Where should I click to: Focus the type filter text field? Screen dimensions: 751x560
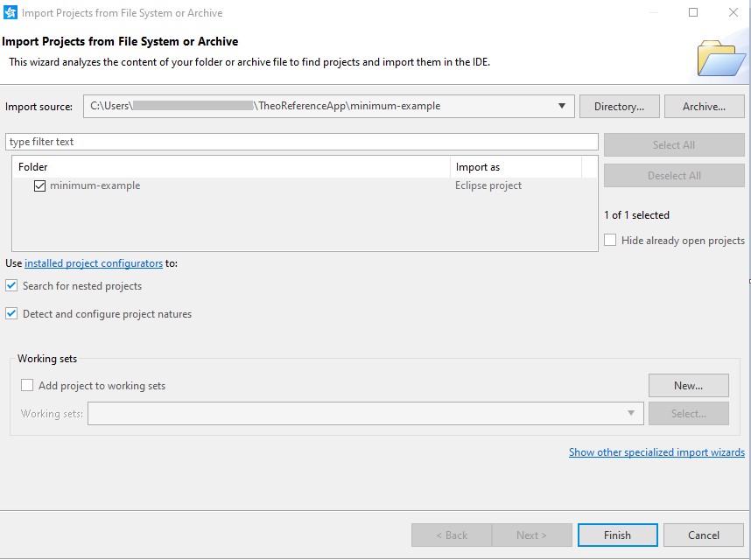point(301,142)
